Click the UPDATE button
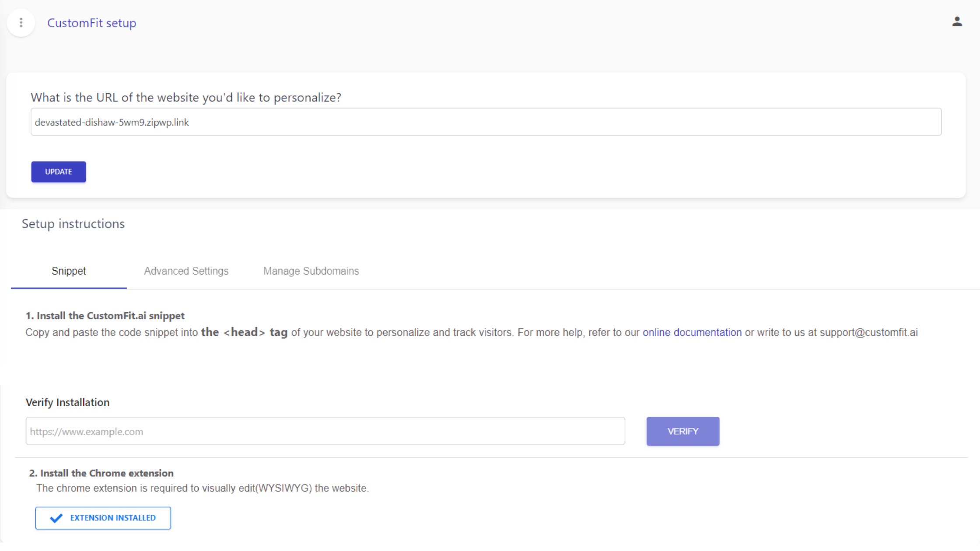 59,172
